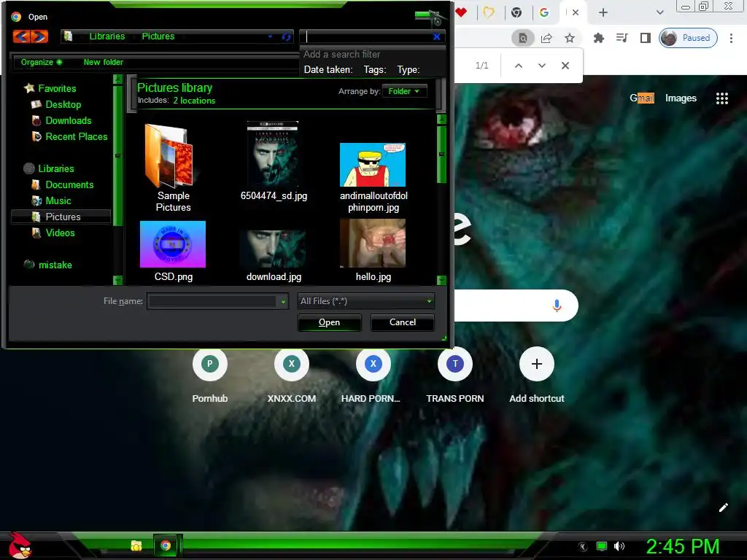Viewport: 747px width, 560px height.
Task: Switch to the Chrome-logo tab
Action: [516, 12]
